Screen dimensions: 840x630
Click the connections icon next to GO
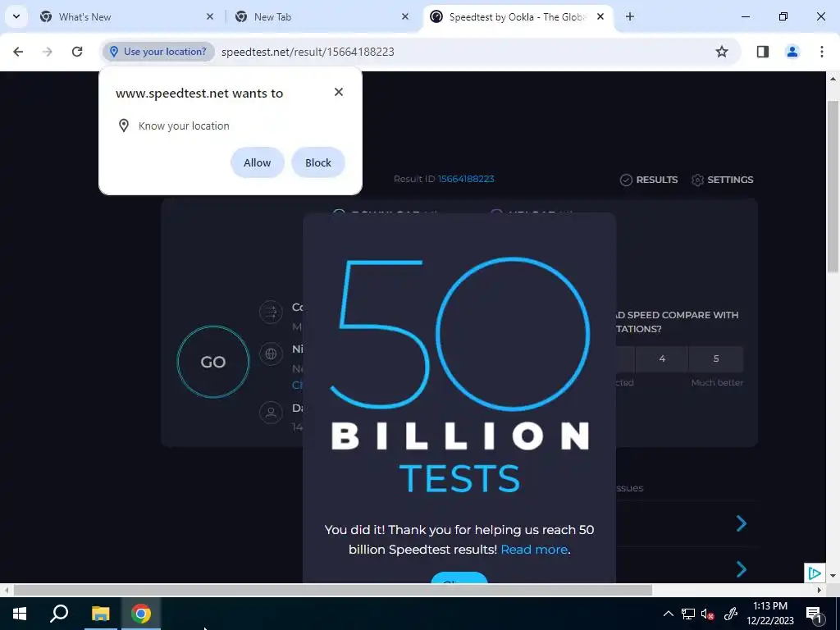271,312
